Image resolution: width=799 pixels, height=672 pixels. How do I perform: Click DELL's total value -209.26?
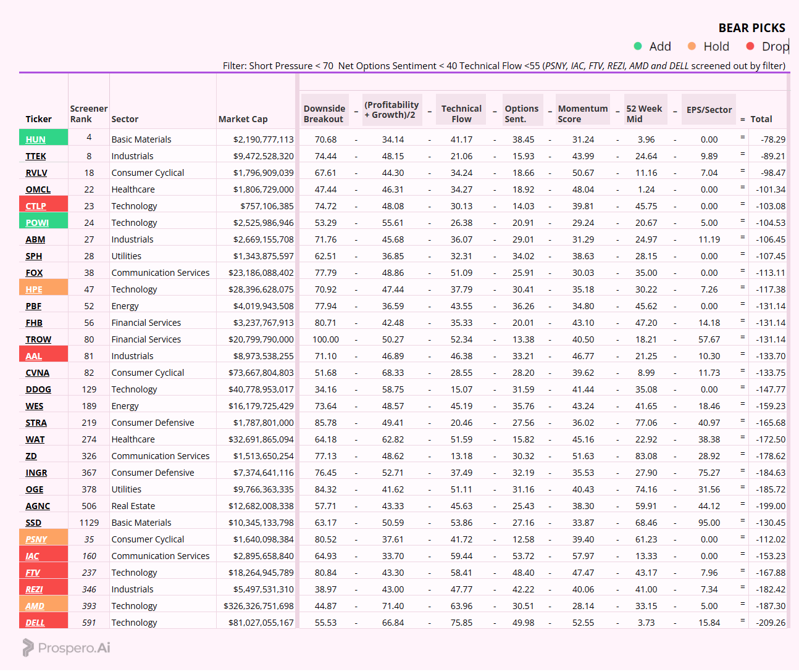tap(771, 623)
